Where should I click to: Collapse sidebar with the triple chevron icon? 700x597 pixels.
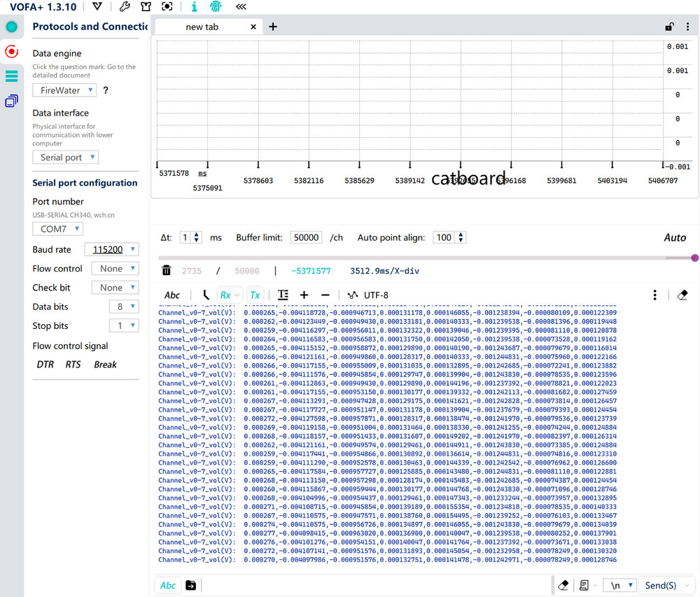(241, 7)
